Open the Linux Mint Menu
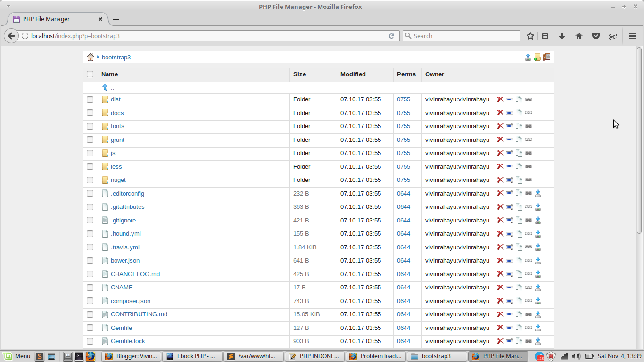The height and width of the screenshot is (362, 644). point(17,356)
